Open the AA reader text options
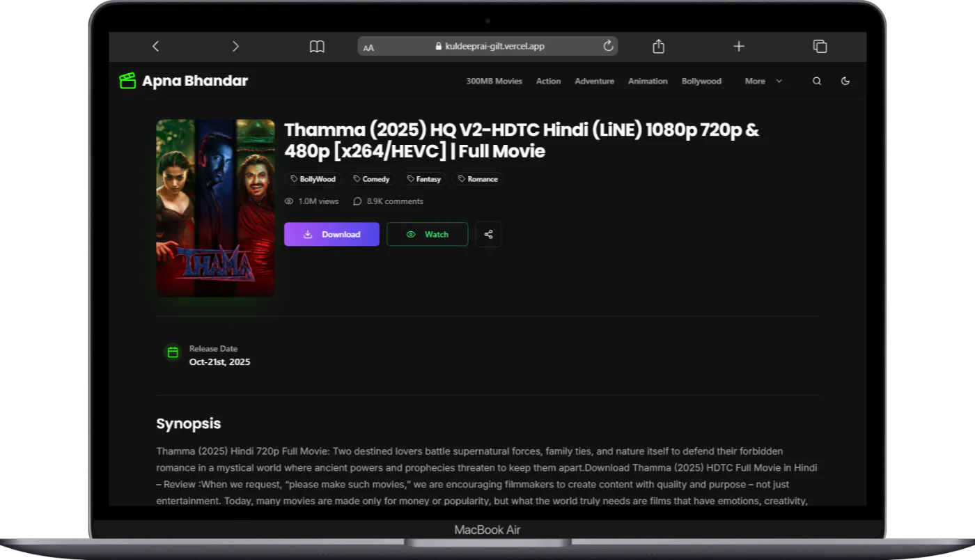Screen dimensions: 975x560 coord(368,47)
